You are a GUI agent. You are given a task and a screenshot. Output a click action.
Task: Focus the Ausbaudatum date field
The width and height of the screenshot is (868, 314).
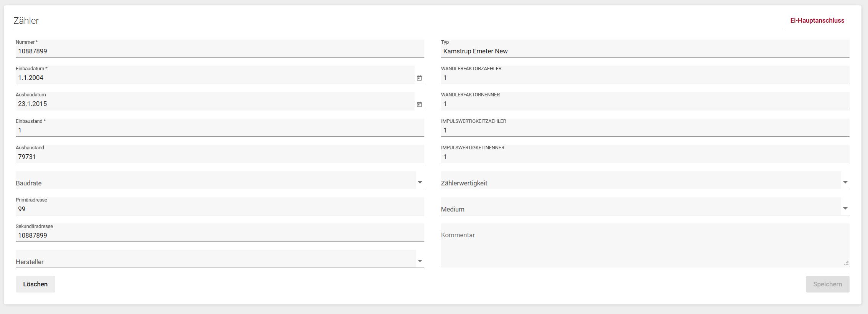pos(215,104)
